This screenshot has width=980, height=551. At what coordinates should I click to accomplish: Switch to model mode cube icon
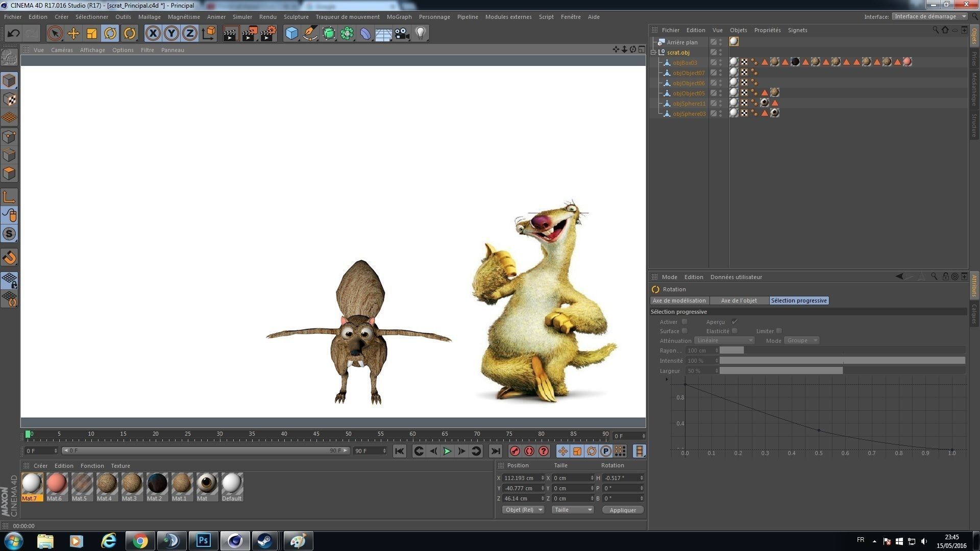coord(9,81)
